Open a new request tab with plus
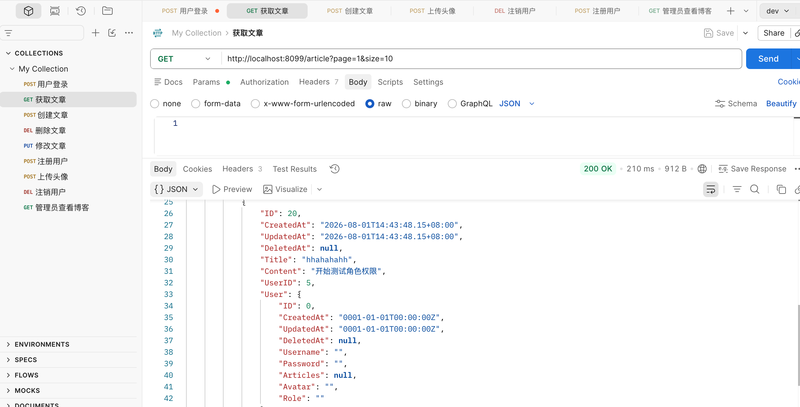The height and width of the screenshot is (407, 800). coord(731,11)
